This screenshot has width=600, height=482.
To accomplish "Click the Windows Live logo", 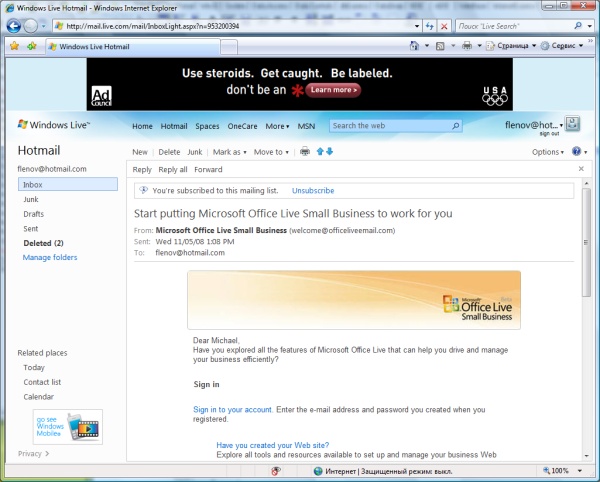I will coord(54,125).
